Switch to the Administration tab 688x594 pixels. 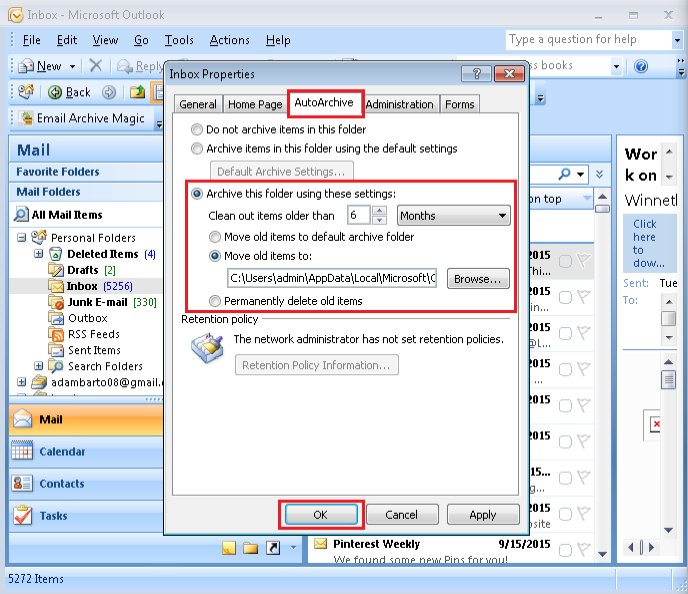pyautogui.click(x=400, y=104)
